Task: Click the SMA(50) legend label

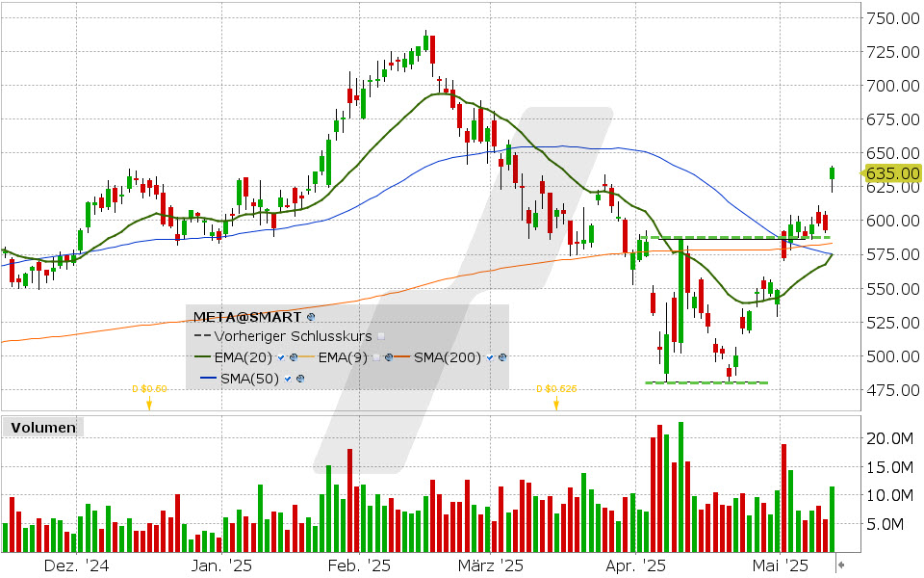Action: coord(250,379)
